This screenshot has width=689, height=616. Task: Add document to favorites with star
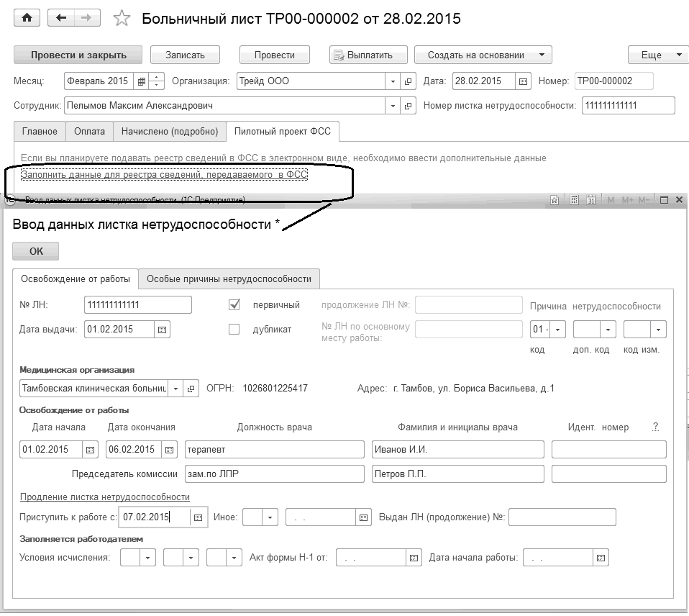pyautogui.click(x=122, y=19)
